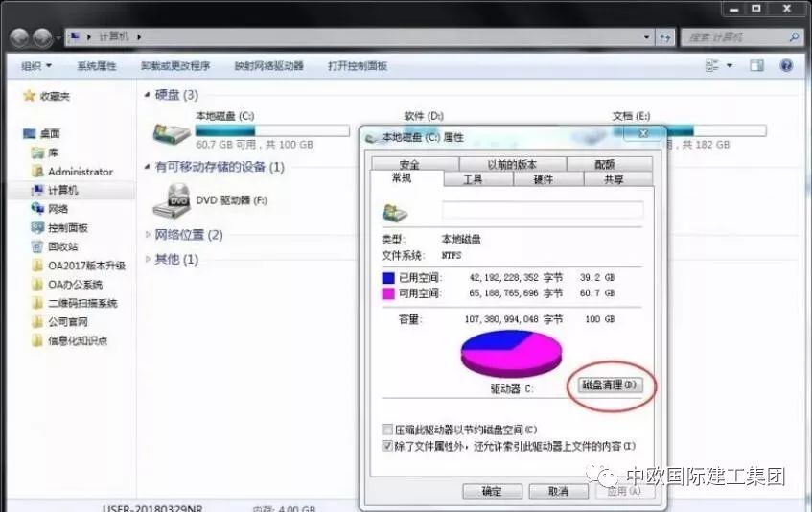Switch to the 安全 tab

(x=415, y=164)
